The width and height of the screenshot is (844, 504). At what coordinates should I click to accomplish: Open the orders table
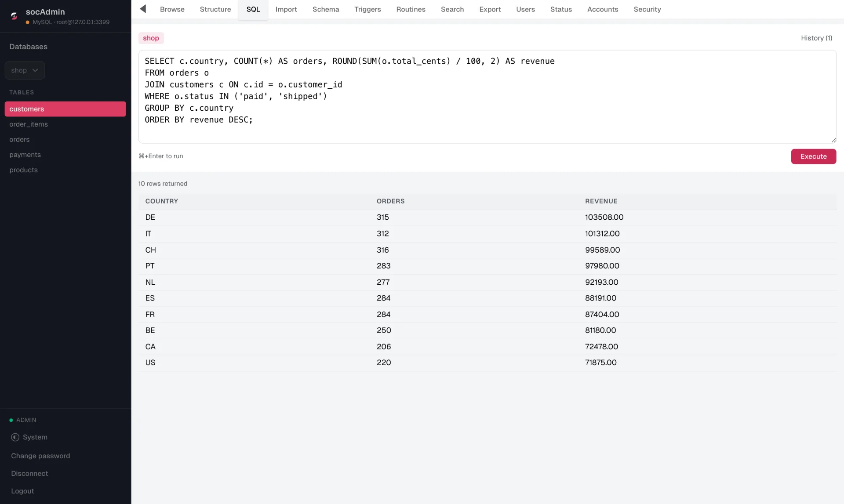65,139
